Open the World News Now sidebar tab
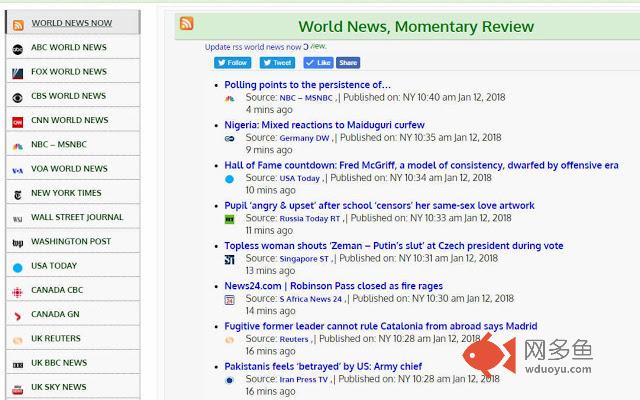 click(x=73, y=23)
